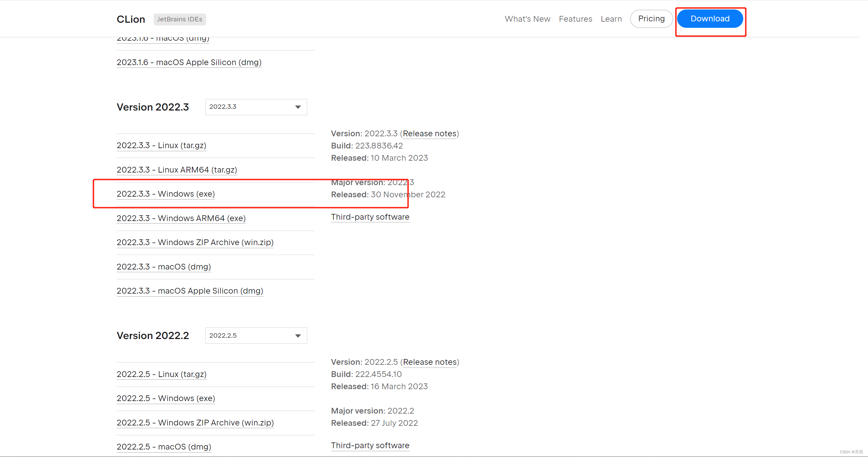The width and height of the screenshot is (868, 457).
Task: Click the blue Download button
Action: 710,19
